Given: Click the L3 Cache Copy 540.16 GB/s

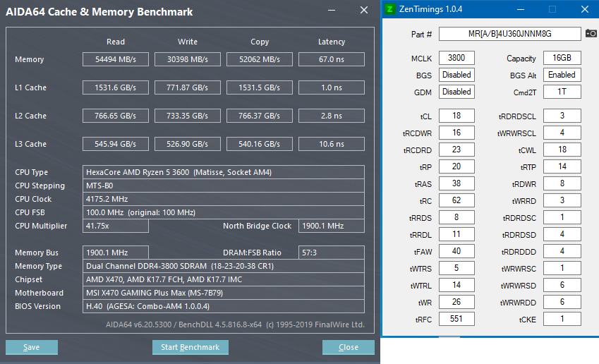Looking at the screenshot, I should coord(260,144).
